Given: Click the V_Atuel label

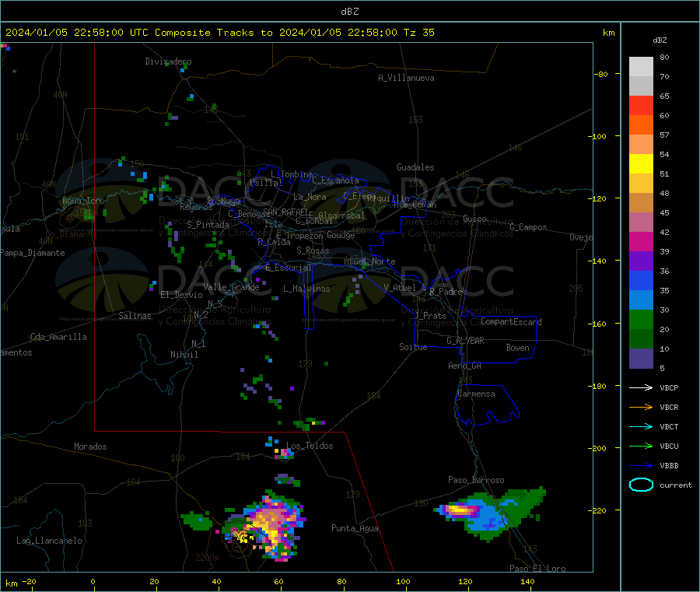Looking at the screenshot, I should [x=400, y=288].
